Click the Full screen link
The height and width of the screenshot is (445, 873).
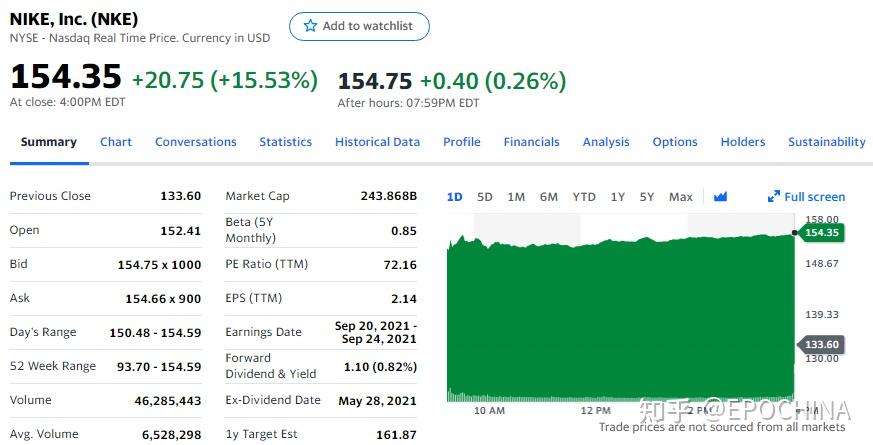coord(814,197)
